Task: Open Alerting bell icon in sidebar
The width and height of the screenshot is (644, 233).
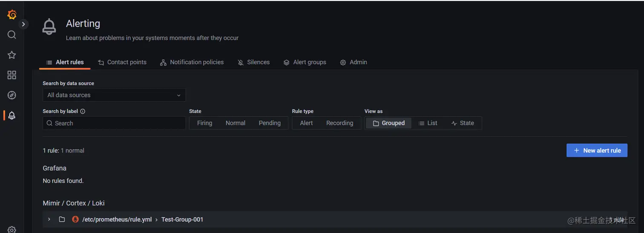Action: [x=12, y=115]
